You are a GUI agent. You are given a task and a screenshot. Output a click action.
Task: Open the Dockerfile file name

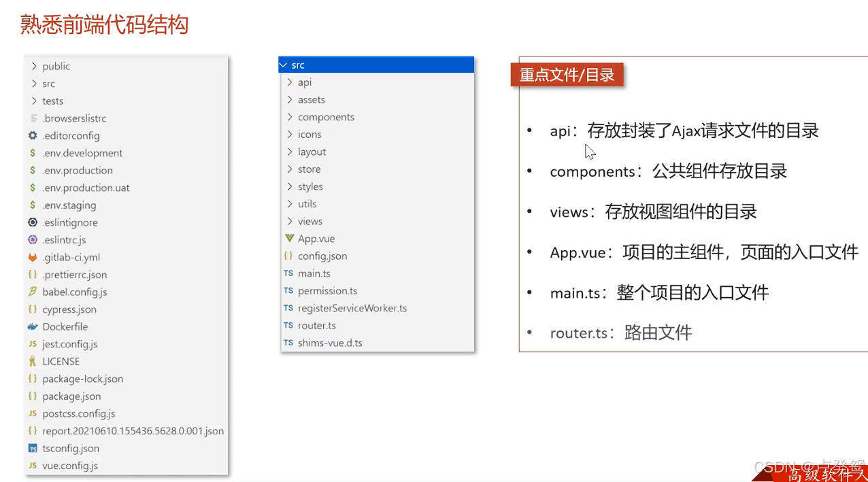point(65,326)
